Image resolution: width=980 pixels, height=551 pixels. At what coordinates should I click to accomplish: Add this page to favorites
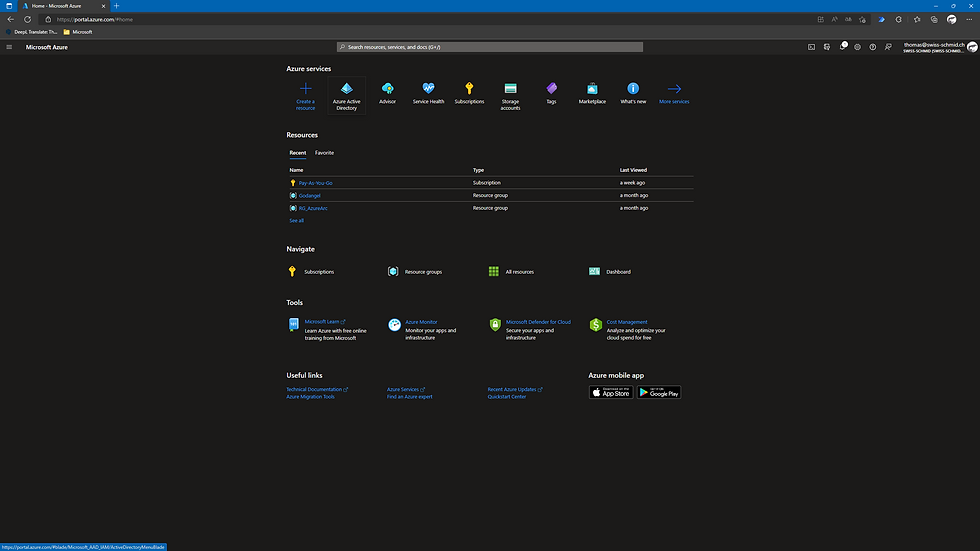862,19
